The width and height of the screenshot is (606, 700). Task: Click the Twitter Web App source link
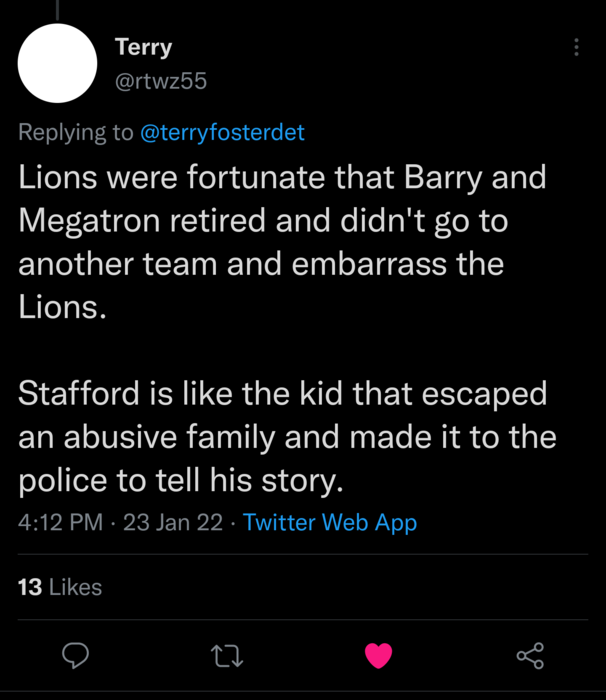[x=330, y=522]
